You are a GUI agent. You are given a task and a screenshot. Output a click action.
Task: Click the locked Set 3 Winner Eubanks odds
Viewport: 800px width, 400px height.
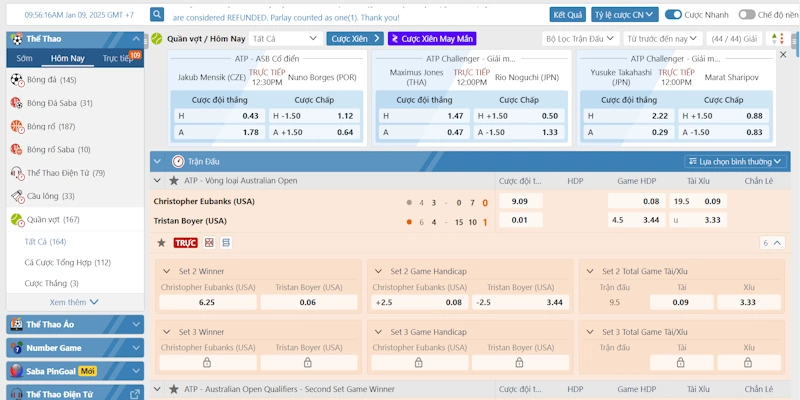pos(208,362)
